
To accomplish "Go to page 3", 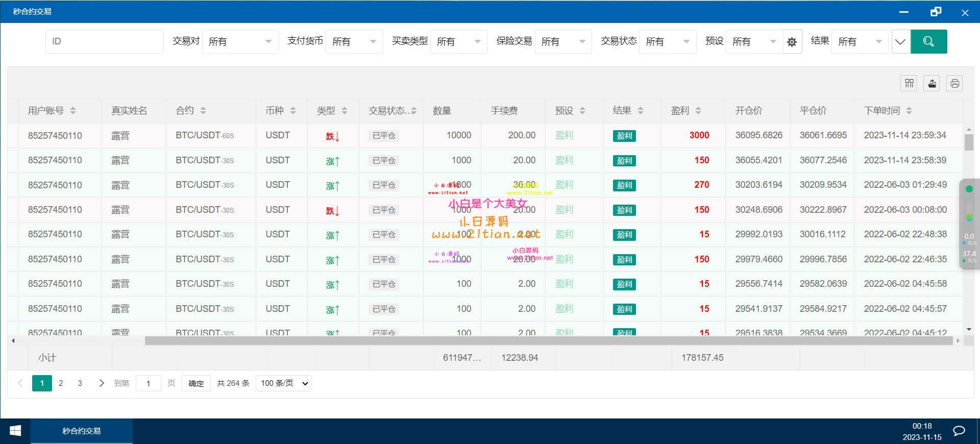I will click(80, 383).
